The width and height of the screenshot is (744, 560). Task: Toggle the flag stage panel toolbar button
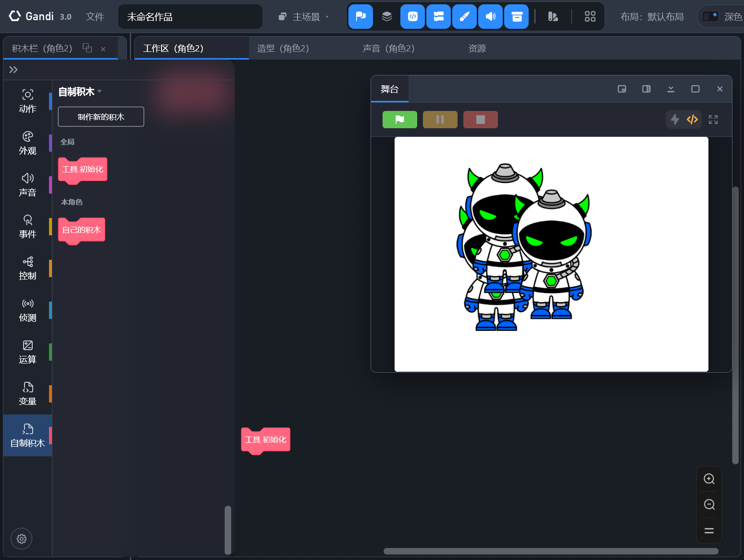click(360, 17)
